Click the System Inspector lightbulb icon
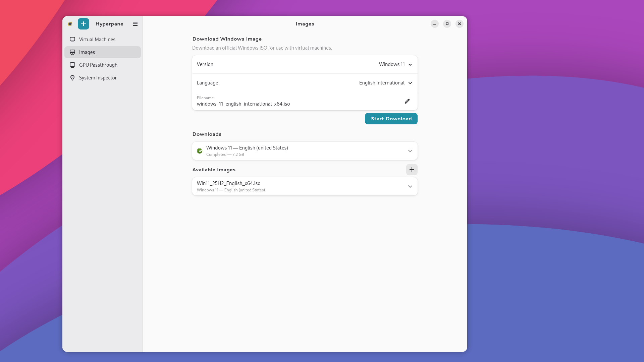Screen dimensions: 644x362 72,78
